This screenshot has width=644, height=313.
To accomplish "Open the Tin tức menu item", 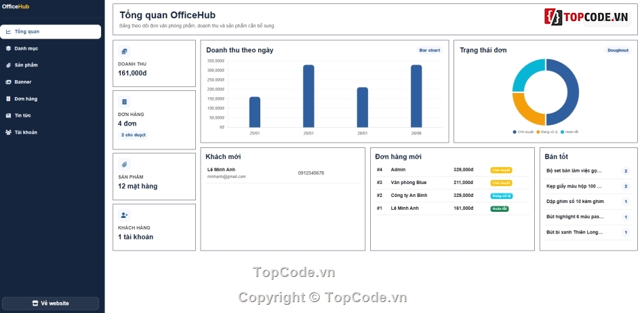I will pos(51,115).
